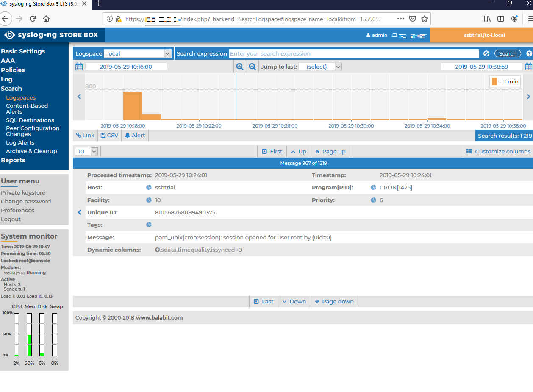Zoom in on the timeline
This screenshot has width=533, height=392.
click(240, 67)
